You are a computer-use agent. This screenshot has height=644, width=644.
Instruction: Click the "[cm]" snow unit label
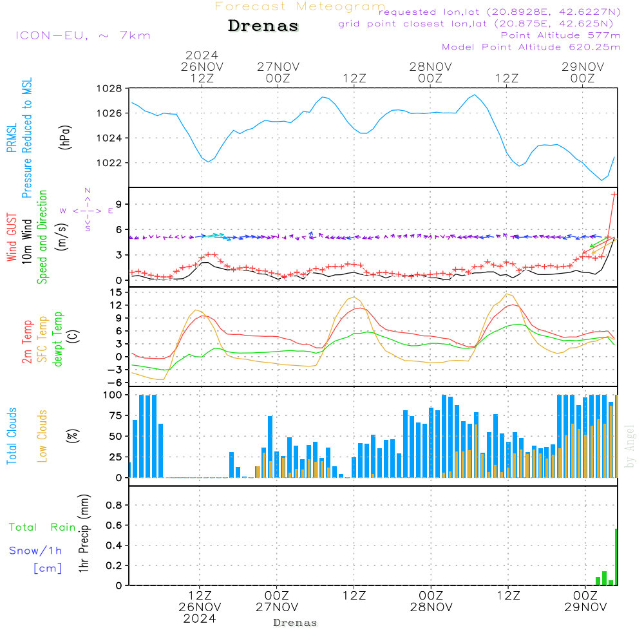pos(48,569)
